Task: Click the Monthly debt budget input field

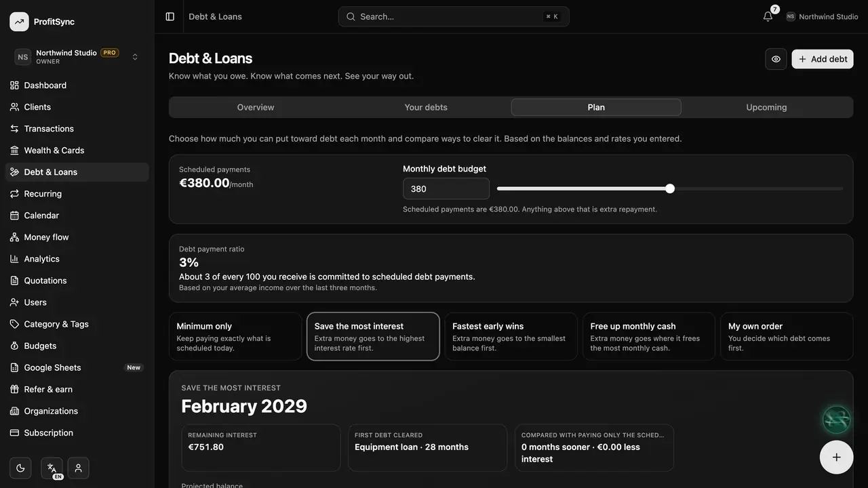Action: (x=446, y=188)
